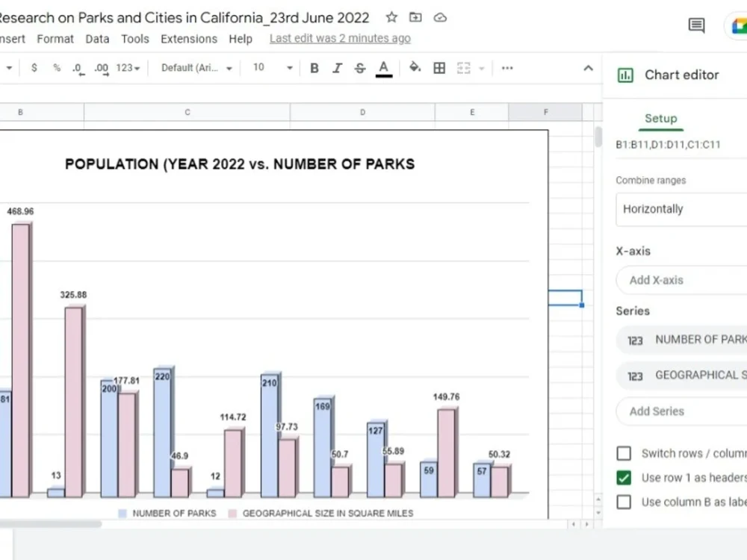Open the more toolbar options ellipsis
This screenshot has height=560, width=747.
(507, 68)
